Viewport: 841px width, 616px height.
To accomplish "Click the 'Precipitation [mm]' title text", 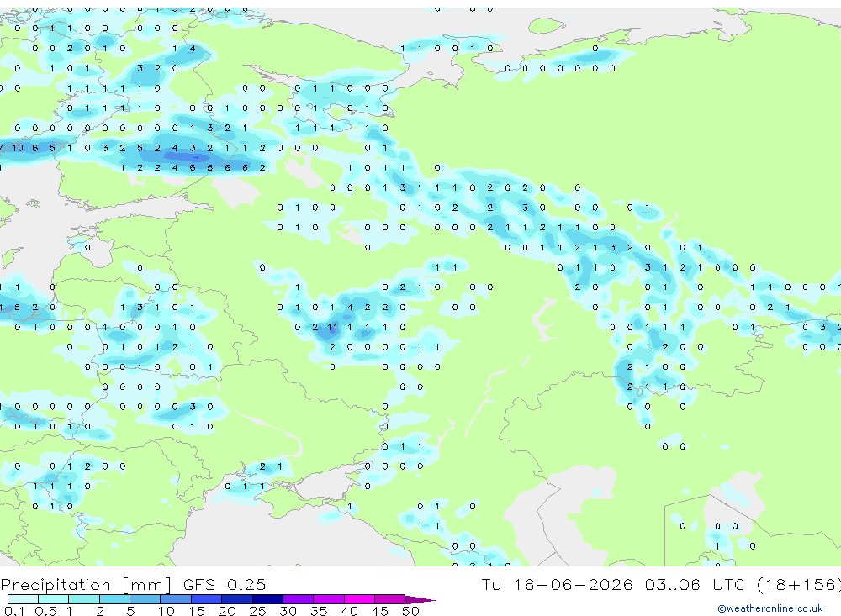I will 86,585.
